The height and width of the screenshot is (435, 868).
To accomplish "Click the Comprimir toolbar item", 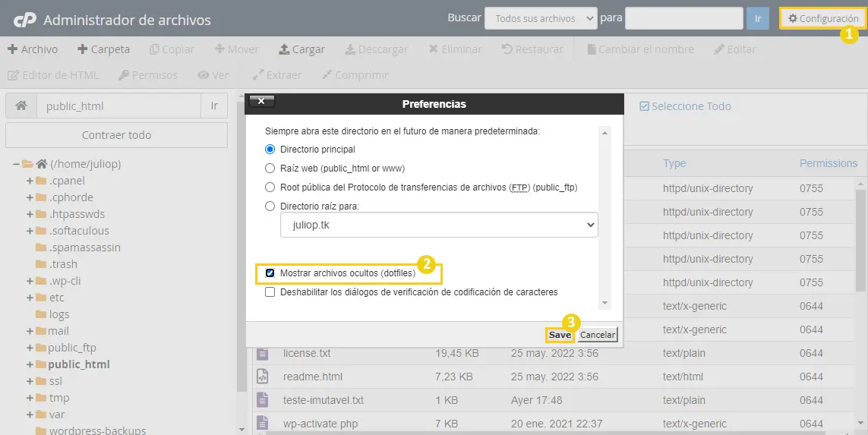I will (x=355, y=75).
